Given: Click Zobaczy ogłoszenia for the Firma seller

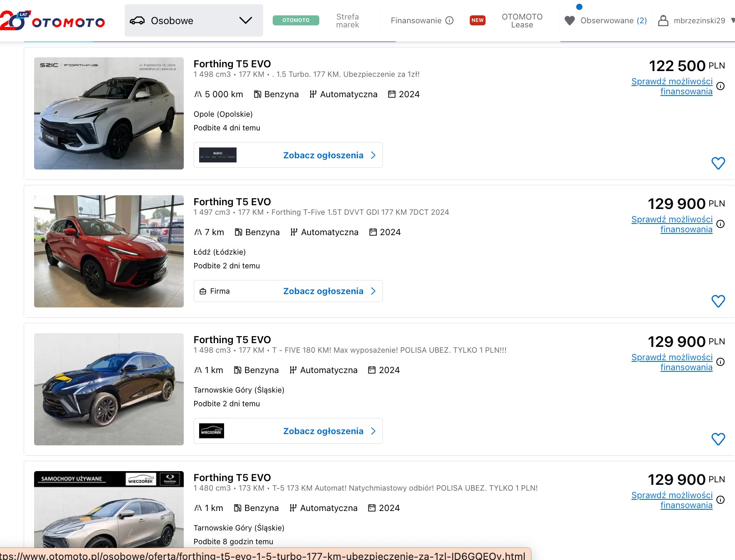Looking at the screenshot, I should 323,291.
